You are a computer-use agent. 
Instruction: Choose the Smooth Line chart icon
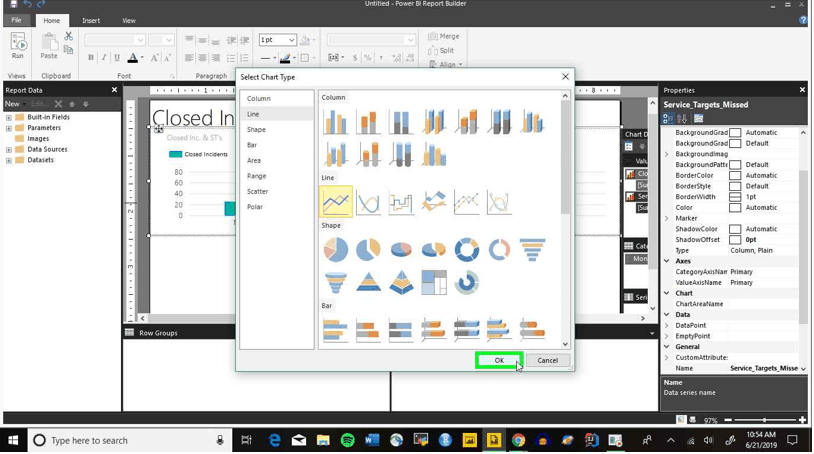[368, 201]
